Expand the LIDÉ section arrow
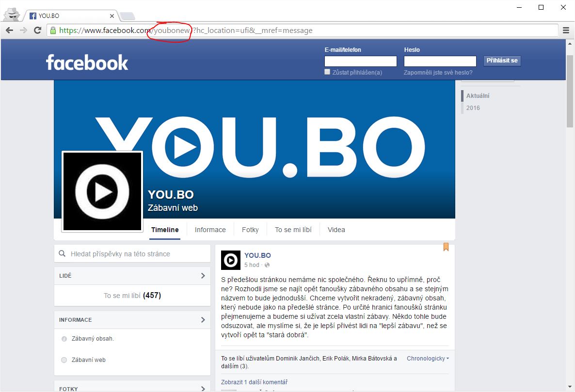Viewport: 575px width, 392px height. tap(203, 276)
